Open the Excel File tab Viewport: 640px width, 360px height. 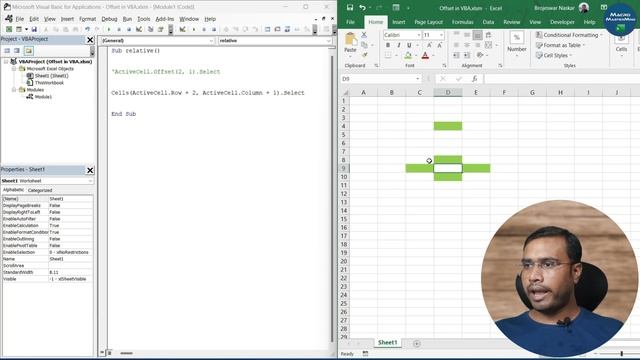click(x=350, y=22)
